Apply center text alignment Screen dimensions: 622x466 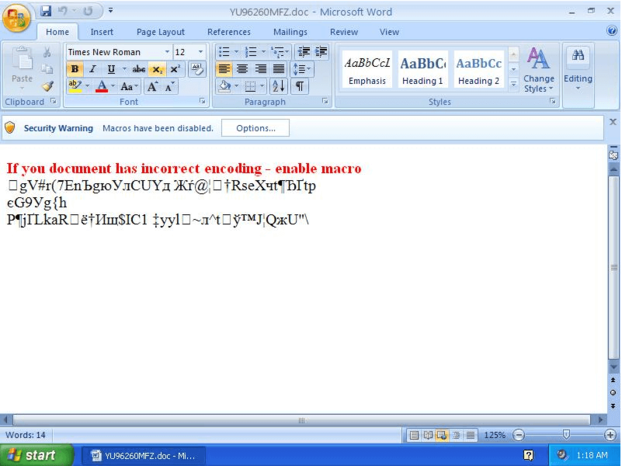point(242,69)
